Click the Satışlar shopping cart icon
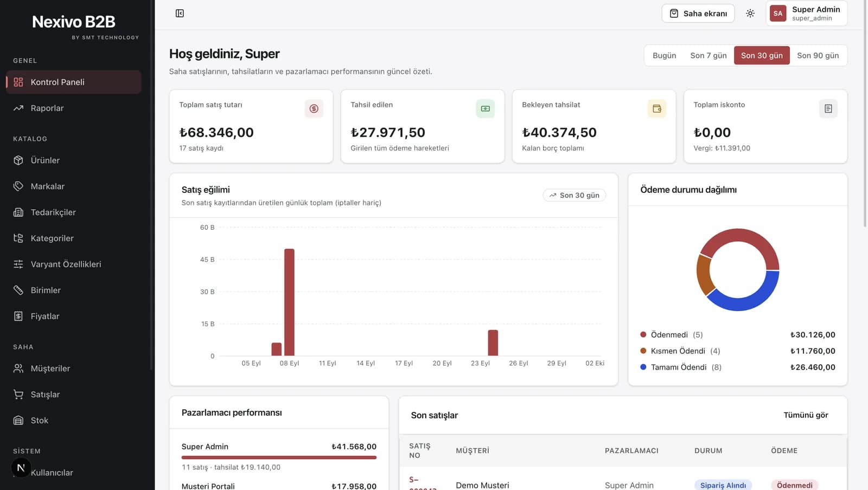 (x=18, y=394)
